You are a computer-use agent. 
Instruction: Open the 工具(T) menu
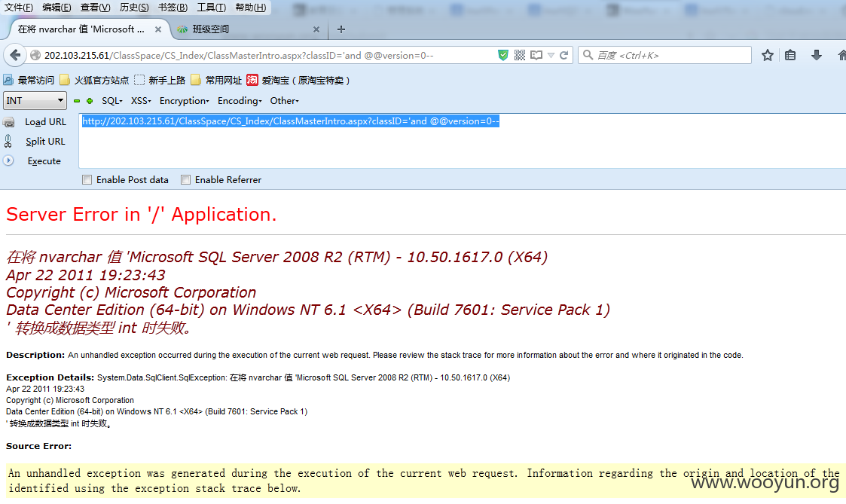212,7
